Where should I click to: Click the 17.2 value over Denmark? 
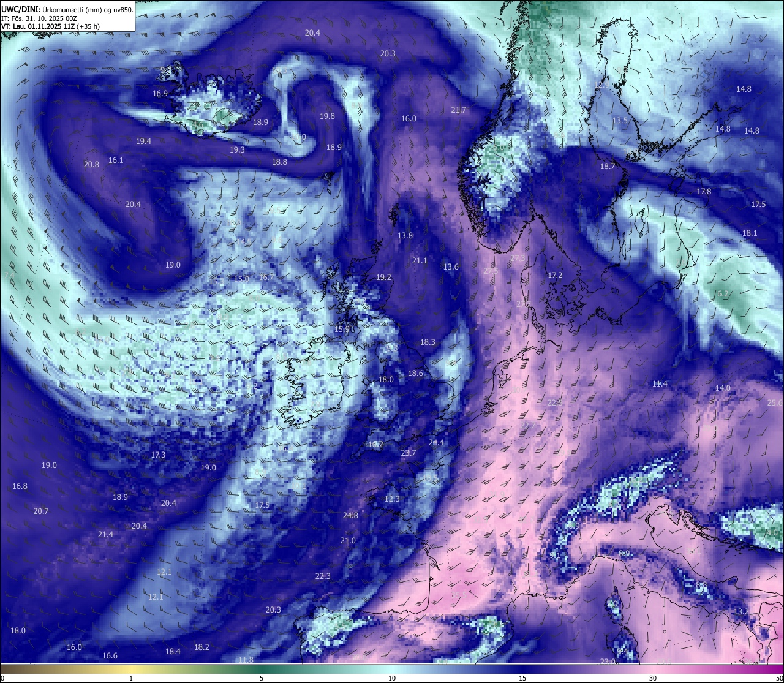tap(555, 276)
